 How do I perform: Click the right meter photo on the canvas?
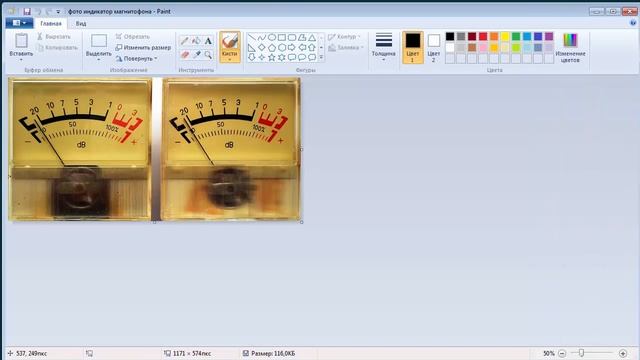231,149
